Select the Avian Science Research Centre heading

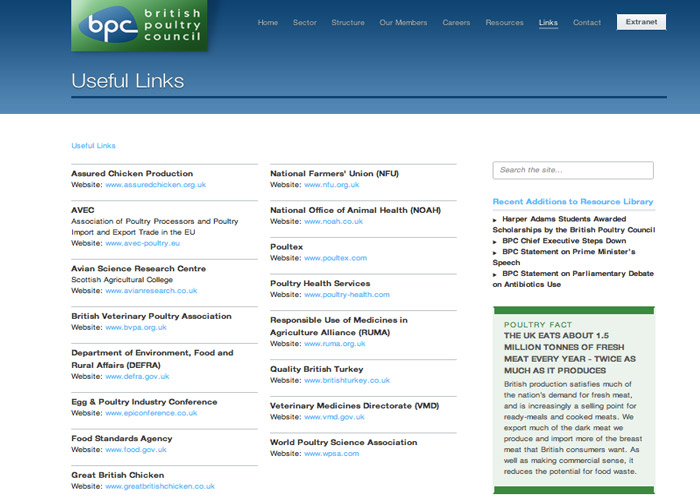(138, 269)
